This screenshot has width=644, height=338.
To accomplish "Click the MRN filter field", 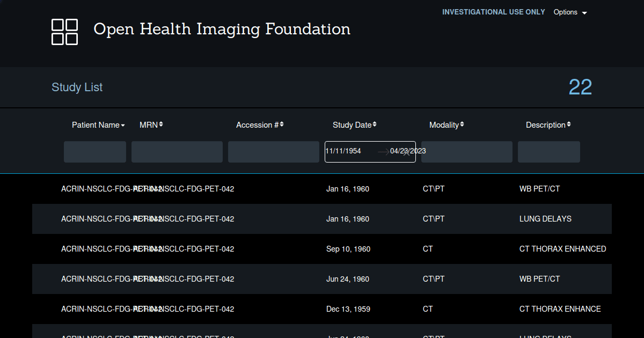I will [x=177, y=151].
